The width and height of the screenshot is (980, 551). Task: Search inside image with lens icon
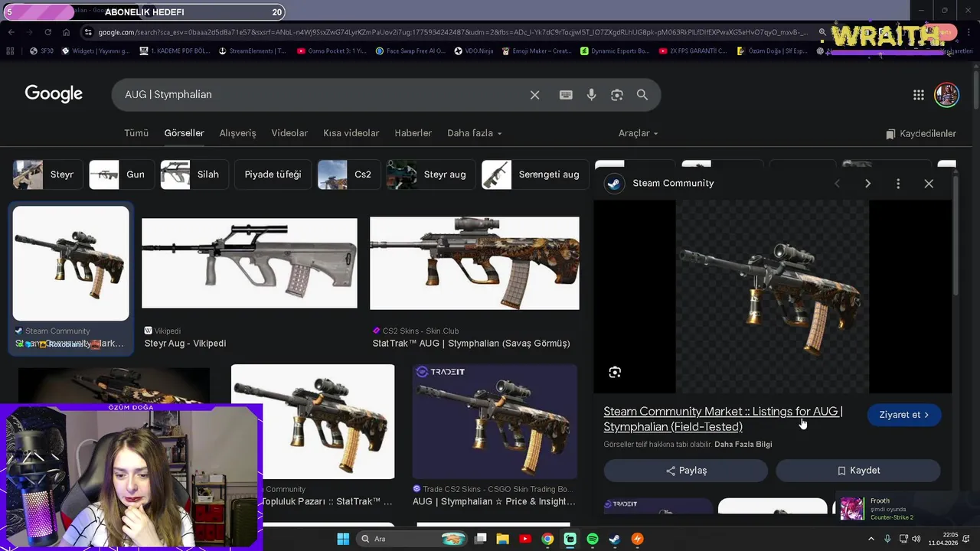tap(615, 373)
